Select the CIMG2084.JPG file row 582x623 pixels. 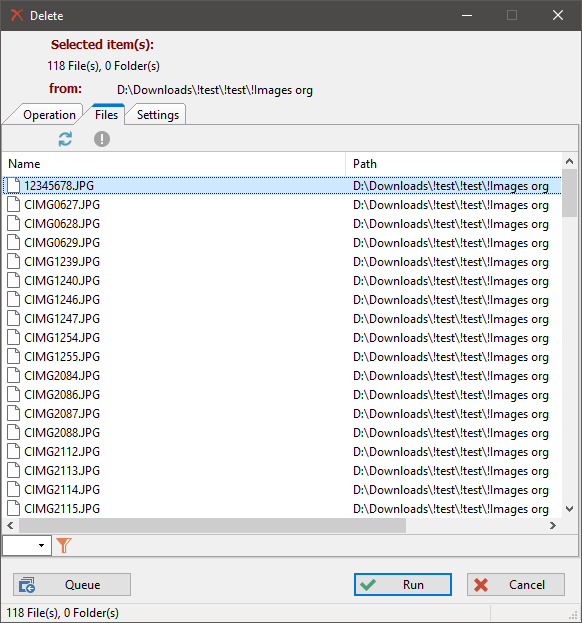(x=282, y=375)
